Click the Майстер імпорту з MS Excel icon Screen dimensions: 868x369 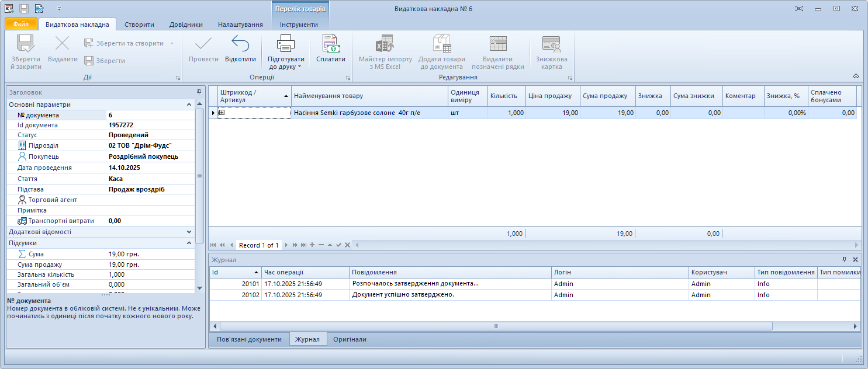pos(385,44)
